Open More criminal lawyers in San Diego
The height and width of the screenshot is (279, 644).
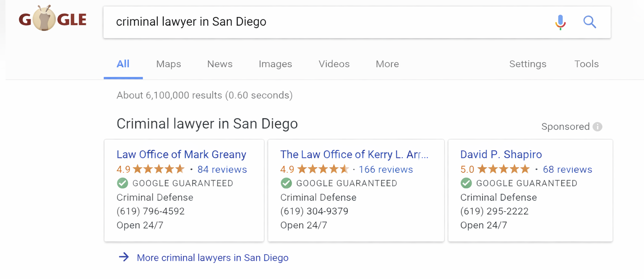213,258
